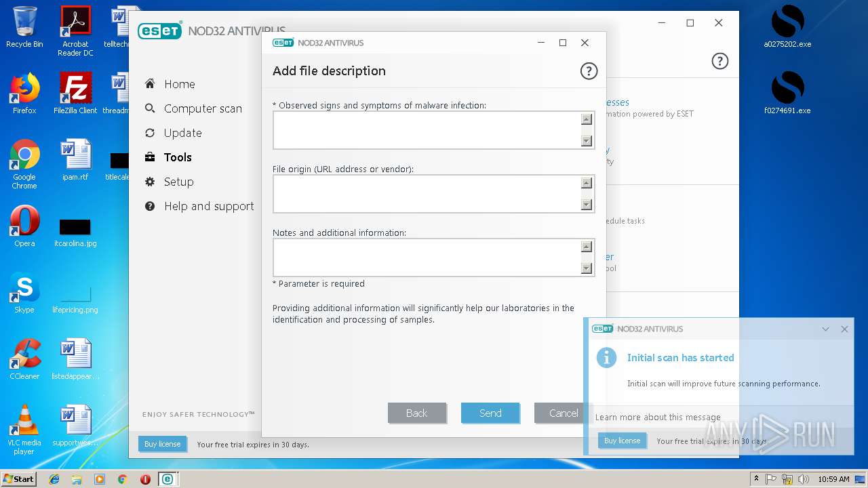The width and height of the screenshot is (868, 488).
Task: Click the Back button
Action: [417, 413]
